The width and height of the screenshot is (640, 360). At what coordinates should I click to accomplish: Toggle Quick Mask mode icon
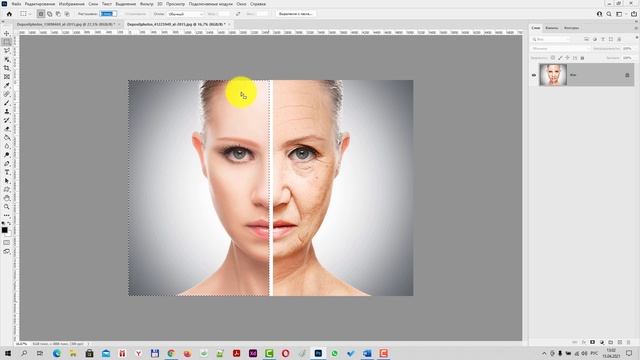7,242
